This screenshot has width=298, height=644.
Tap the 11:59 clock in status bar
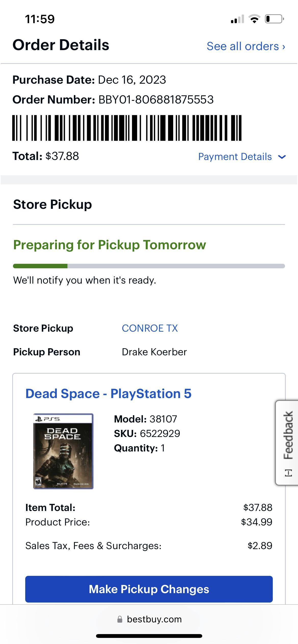pyautogui.click(x=40, y=19)
